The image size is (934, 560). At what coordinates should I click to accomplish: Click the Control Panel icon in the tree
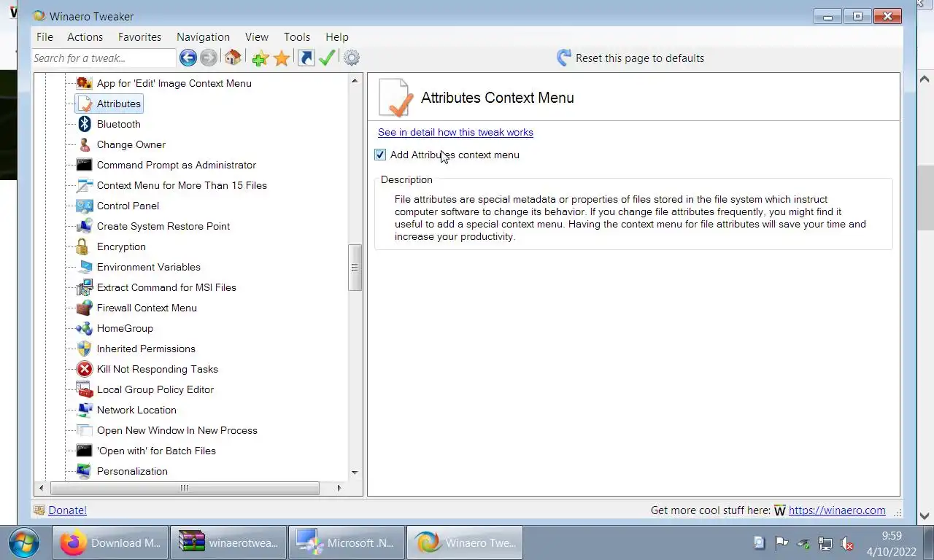coord(85,206)
